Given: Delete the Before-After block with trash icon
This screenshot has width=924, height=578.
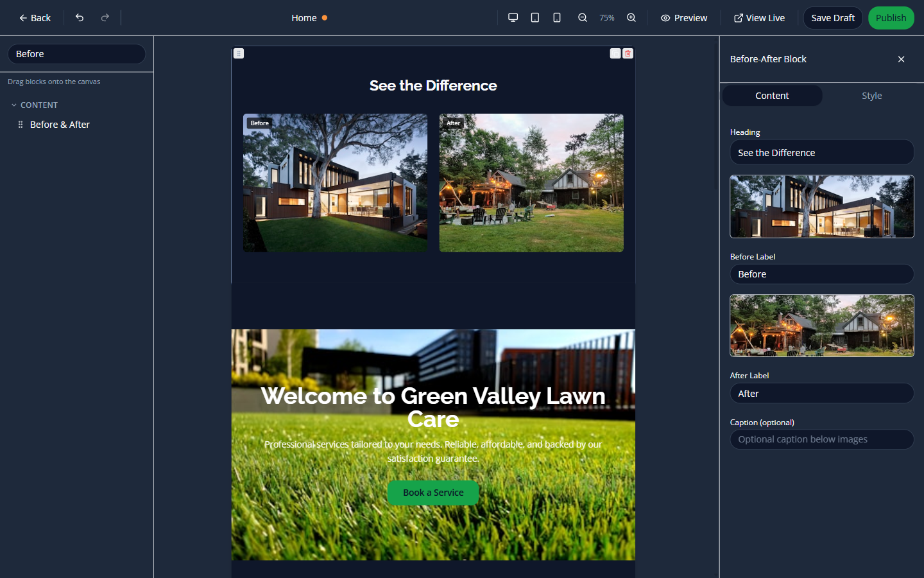Looking at the screenshot, I should click(628, 53).
